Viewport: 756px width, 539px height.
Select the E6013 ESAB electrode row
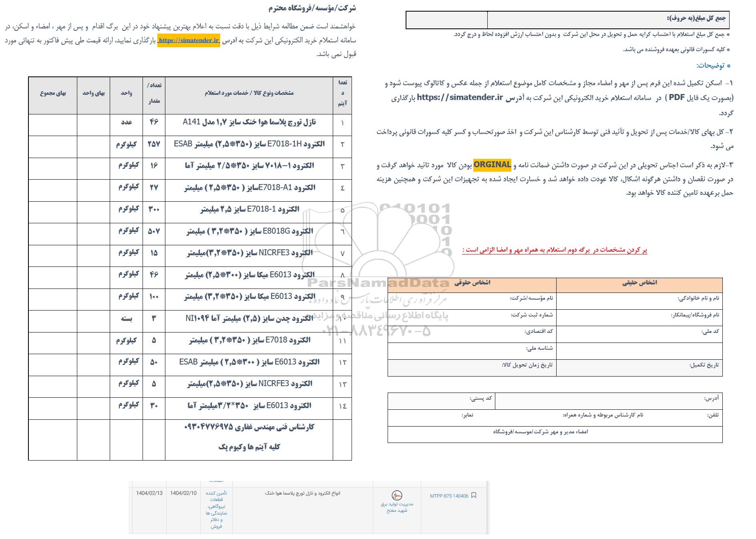190,365
